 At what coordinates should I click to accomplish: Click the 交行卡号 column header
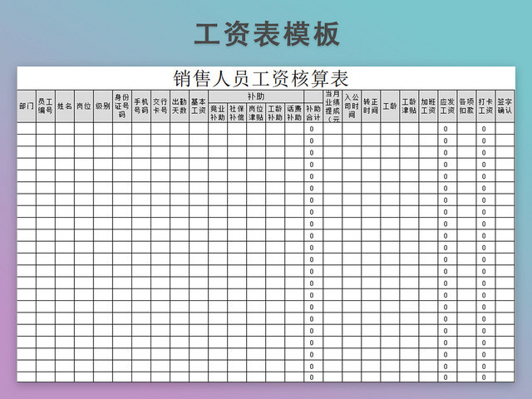pyautogui.click(x=160, y=106)
